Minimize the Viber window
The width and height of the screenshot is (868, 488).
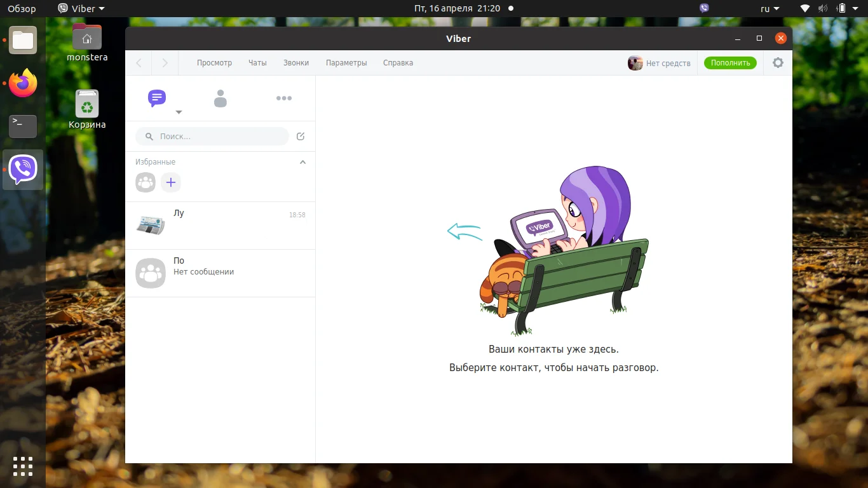pyautogui.click(x=738, y=39)
